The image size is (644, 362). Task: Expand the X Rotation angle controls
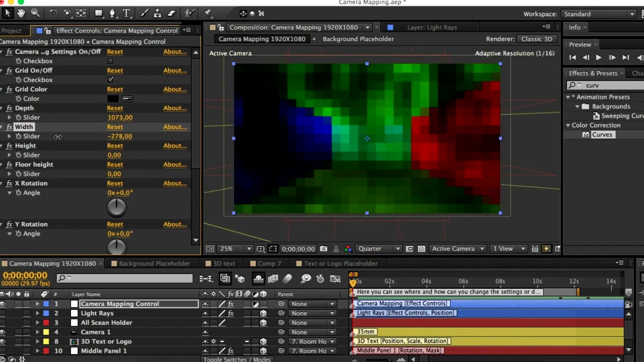9,193
